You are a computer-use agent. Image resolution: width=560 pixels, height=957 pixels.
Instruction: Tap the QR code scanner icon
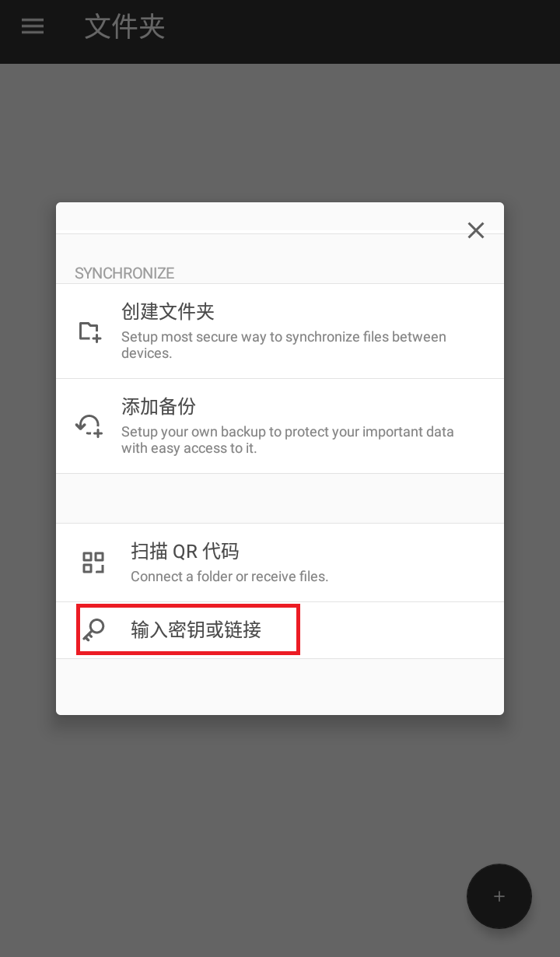pos(93,563)
